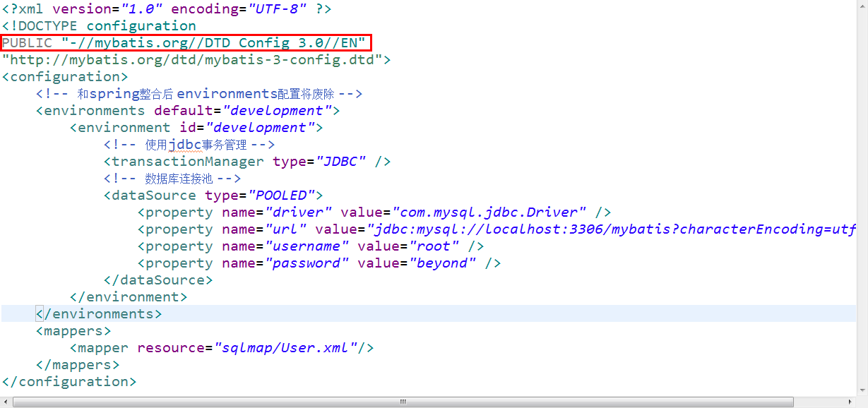
Task: Click the horizontal scrollbar left arrow
Action: pos(6,402)
